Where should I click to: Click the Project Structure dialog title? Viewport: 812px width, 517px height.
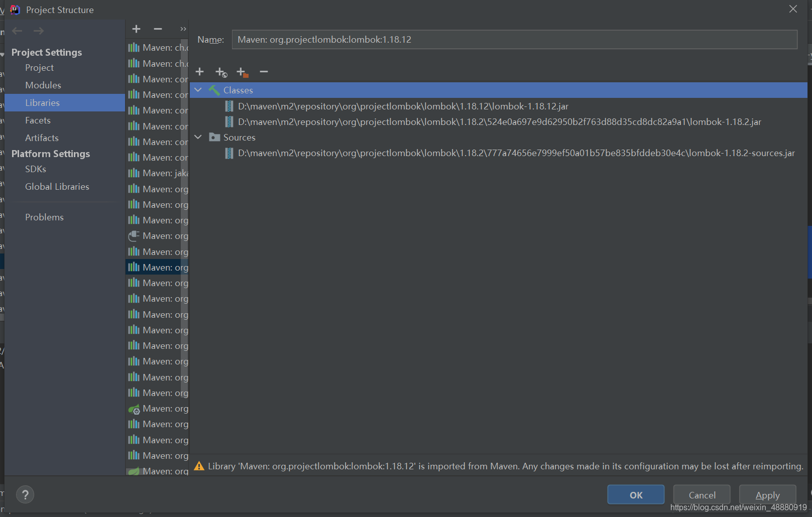coord(60,10)
